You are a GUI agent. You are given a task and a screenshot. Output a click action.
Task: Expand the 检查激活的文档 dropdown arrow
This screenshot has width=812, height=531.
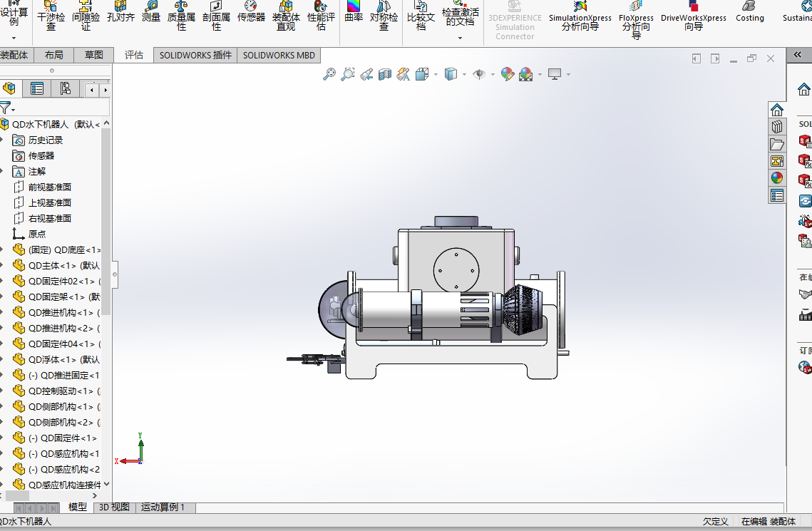[x=460, y=38]
